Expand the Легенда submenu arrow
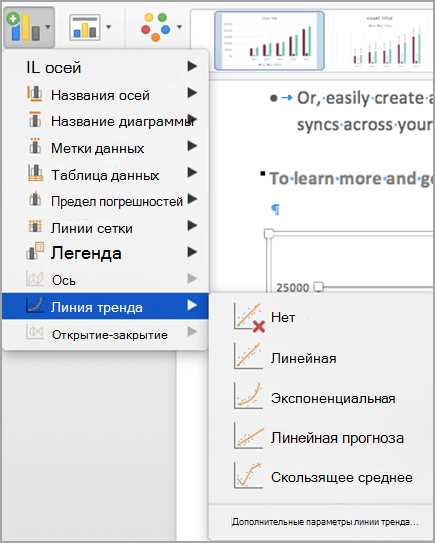Image resolution: width=435 pixels, height=543 pixels. (192, 252)
